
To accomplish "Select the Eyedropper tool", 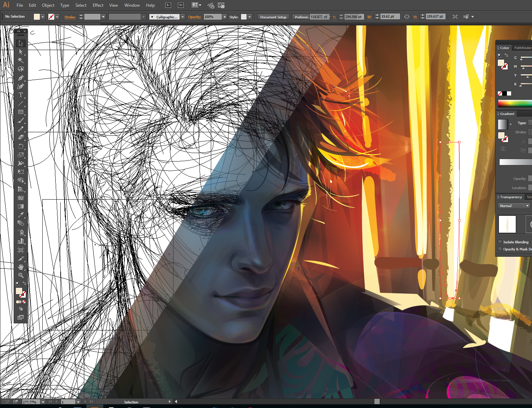I will coord(21,215).
